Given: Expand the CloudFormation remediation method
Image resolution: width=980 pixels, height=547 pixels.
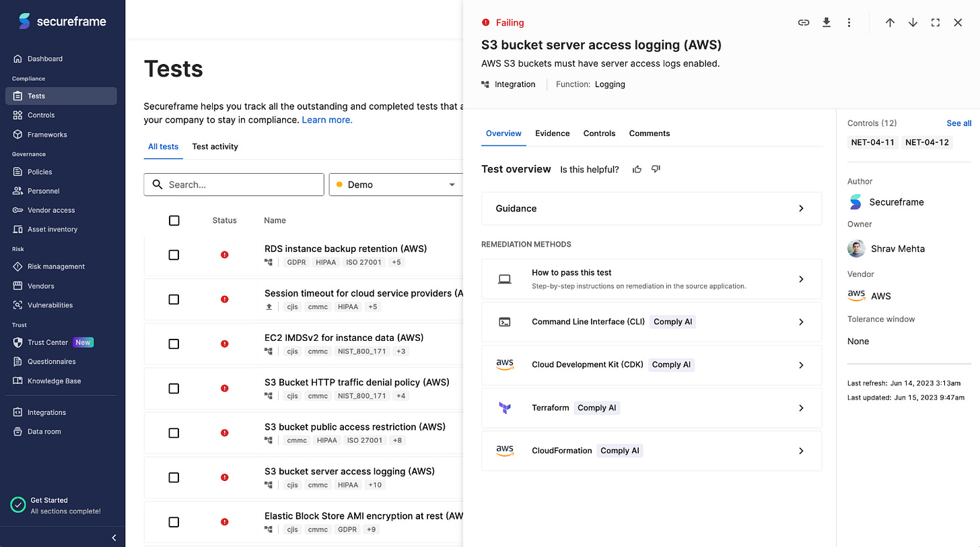Looking at the screenshot, I should pos(652,451).
